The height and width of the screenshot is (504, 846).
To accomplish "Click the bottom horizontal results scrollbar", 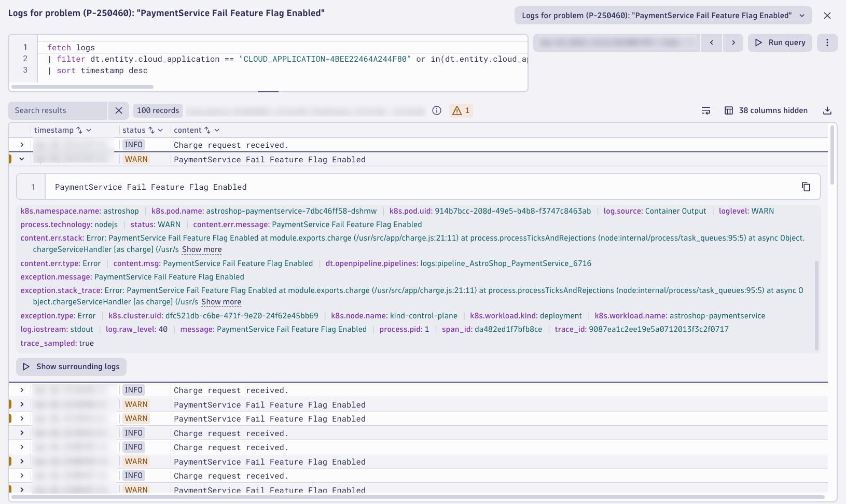I will [418, 497].
